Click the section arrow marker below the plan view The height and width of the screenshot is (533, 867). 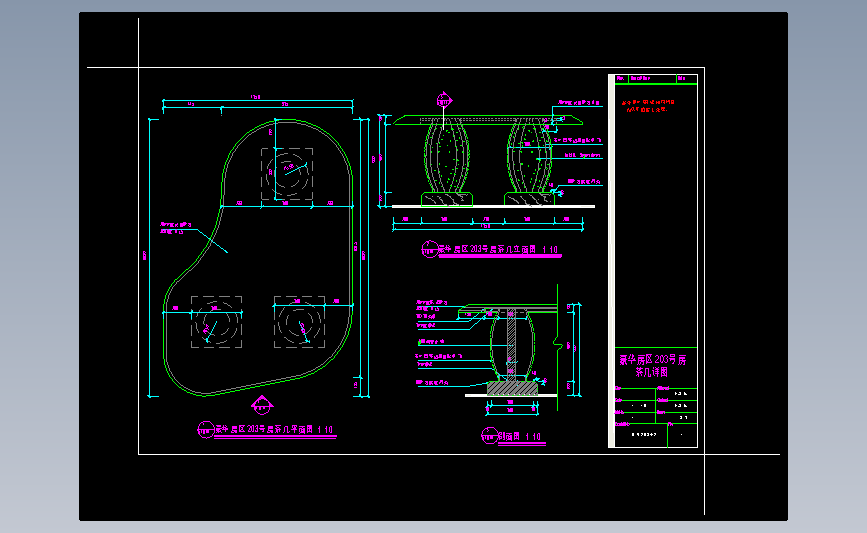click(262, 405)
